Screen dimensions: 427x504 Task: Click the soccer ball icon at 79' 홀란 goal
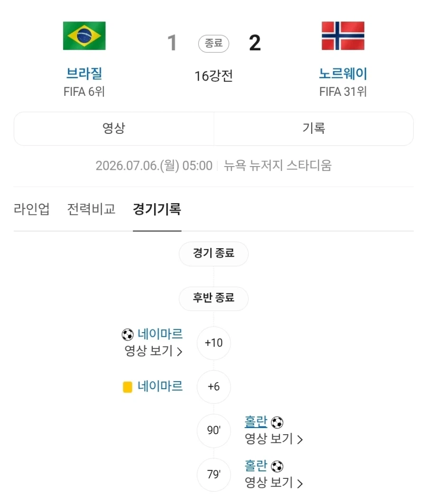coord(277,466)
